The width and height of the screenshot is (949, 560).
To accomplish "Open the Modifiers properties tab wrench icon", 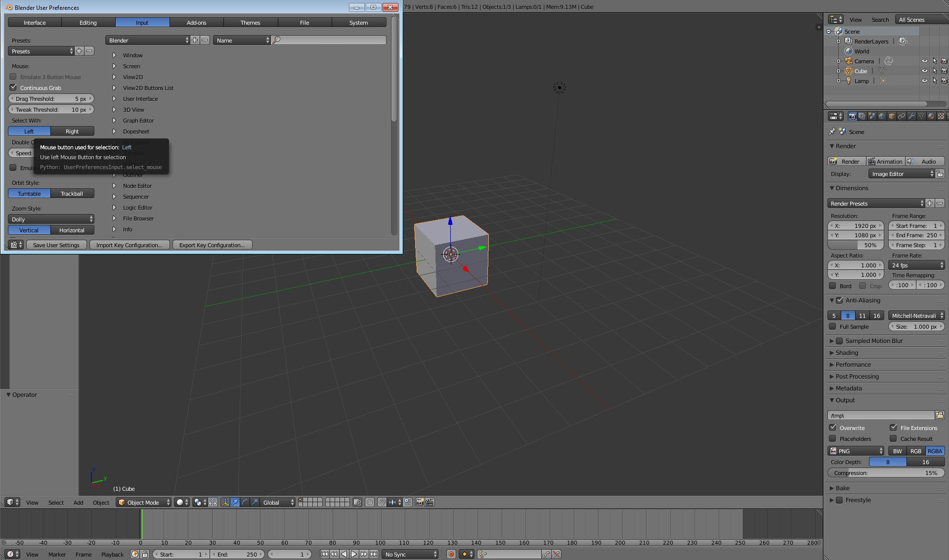I will click(x=911, y=116).
